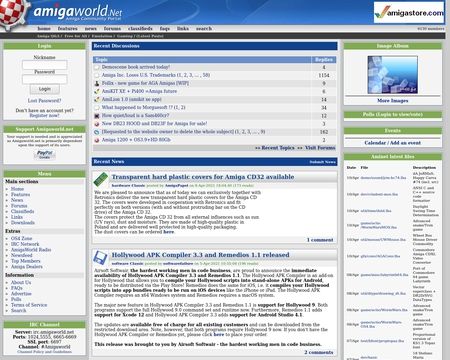Open forums in the top navigation

pos(112,29)
